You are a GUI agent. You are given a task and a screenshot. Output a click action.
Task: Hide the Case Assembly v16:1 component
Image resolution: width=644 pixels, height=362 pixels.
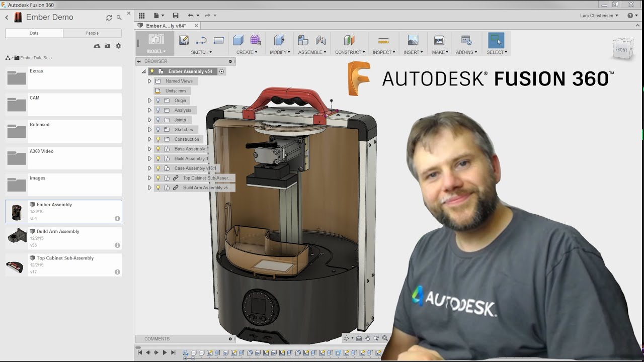[157, 168]
